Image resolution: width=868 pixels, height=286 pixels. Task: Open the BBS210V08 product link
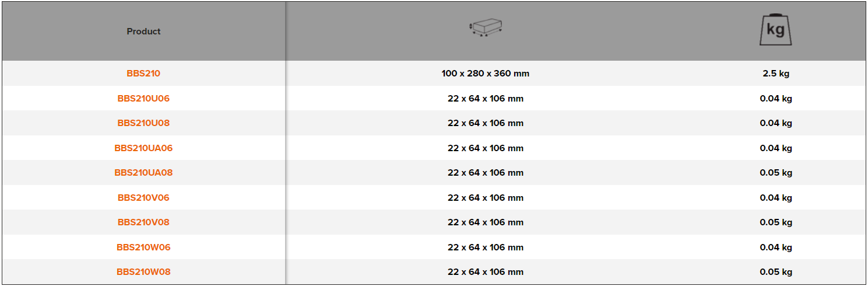coord(143,222)
